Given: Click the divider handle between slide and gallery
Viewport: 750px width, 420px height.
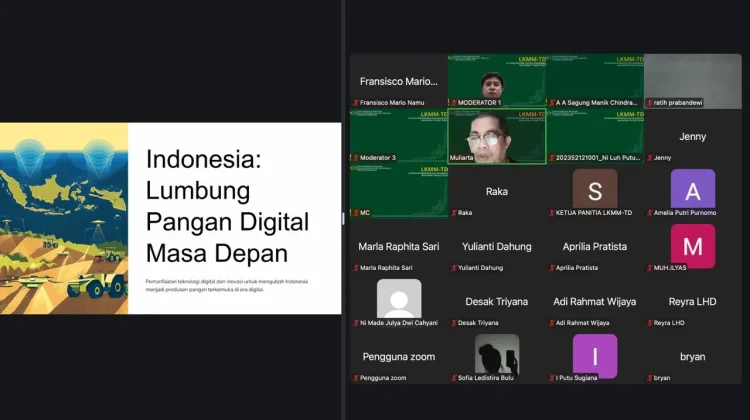Looking at the screenshot, I should 343,219.
